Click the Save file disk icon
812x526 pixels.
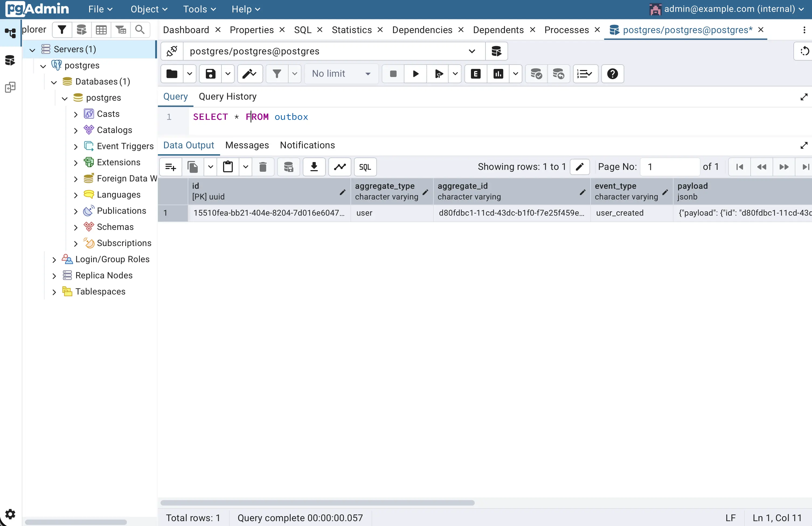tap(210, 74)
